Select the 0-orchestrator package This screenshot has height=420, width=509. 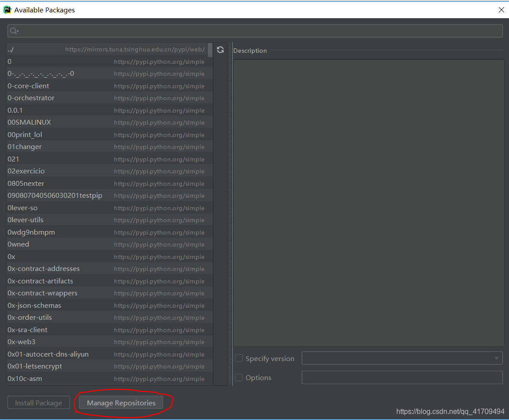coord(110,98)
